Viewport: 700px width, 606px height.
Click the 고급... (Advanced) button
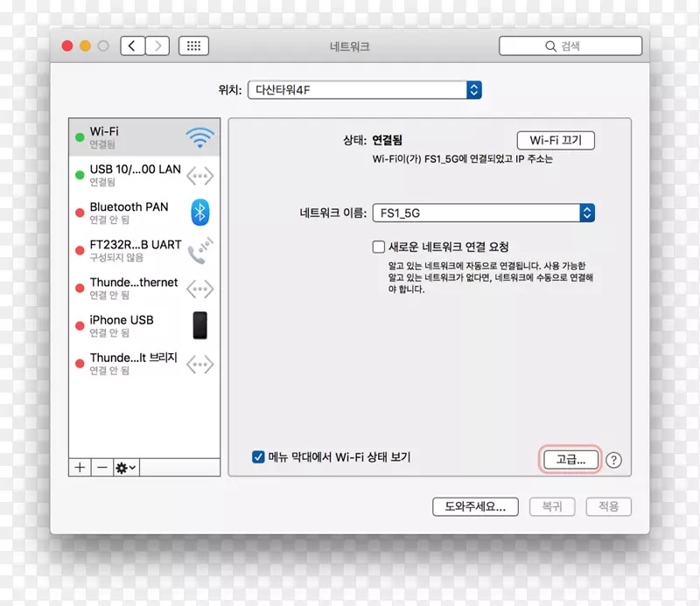point(570,459)
